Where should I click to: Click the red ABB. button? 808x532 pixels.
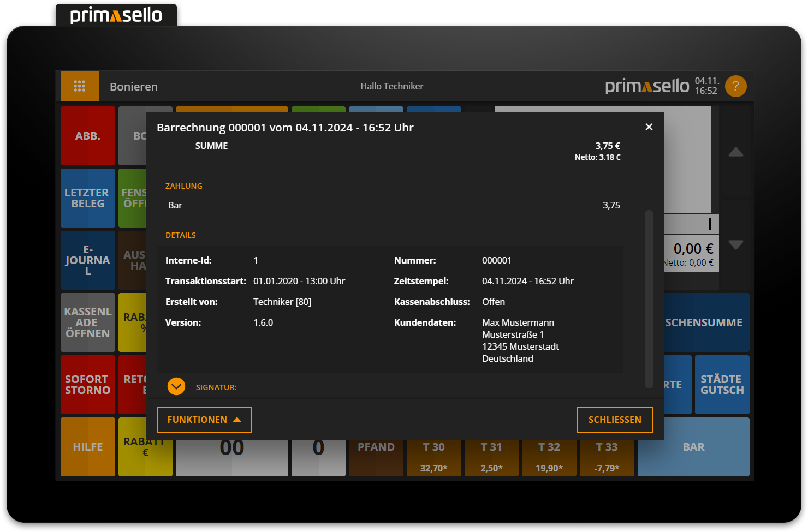(88, 136)
